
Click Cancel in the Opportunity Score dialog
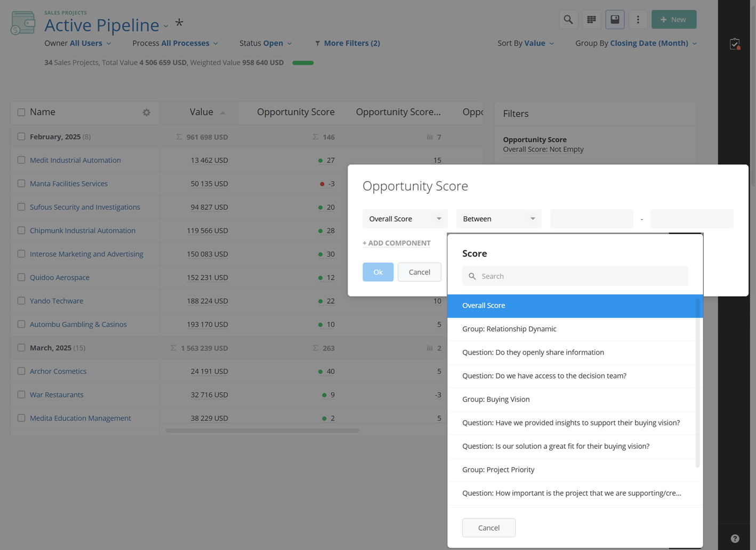tap(420, 272)
